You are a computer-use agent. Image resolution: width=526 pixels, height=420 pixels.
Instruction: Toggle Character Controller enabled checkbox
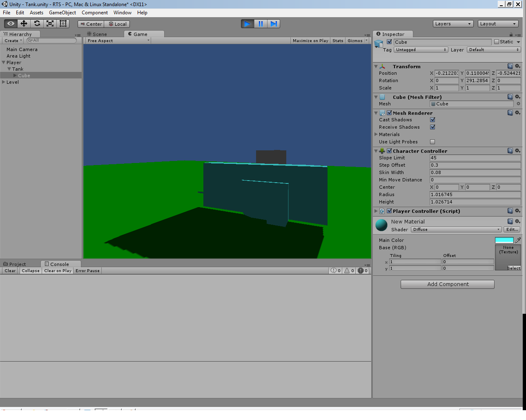[389, 151]
